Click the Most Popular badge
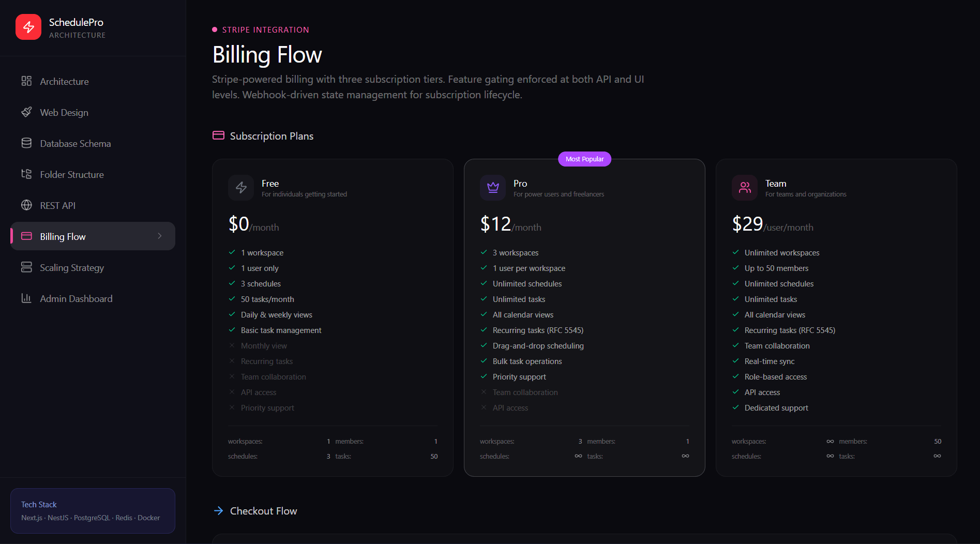Viewport: 980px width, 544px height. point(584,159)
